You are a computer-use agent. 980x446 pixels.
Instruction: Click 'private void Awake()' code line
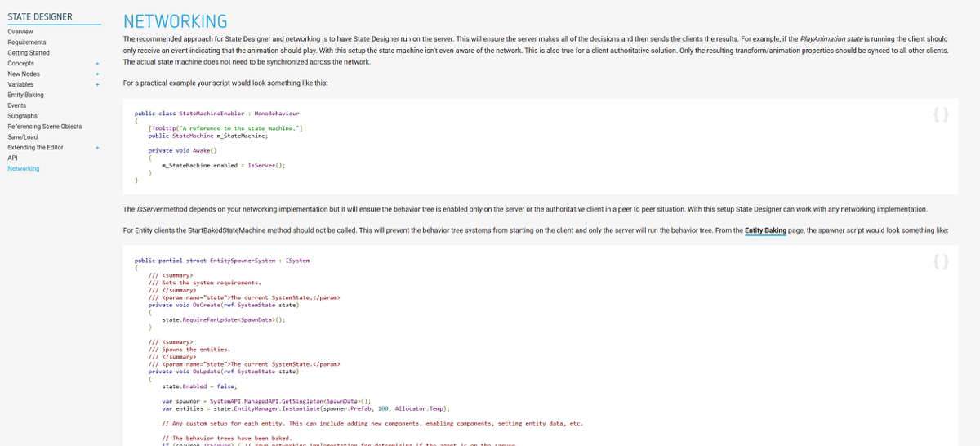[x=182, y=150]
